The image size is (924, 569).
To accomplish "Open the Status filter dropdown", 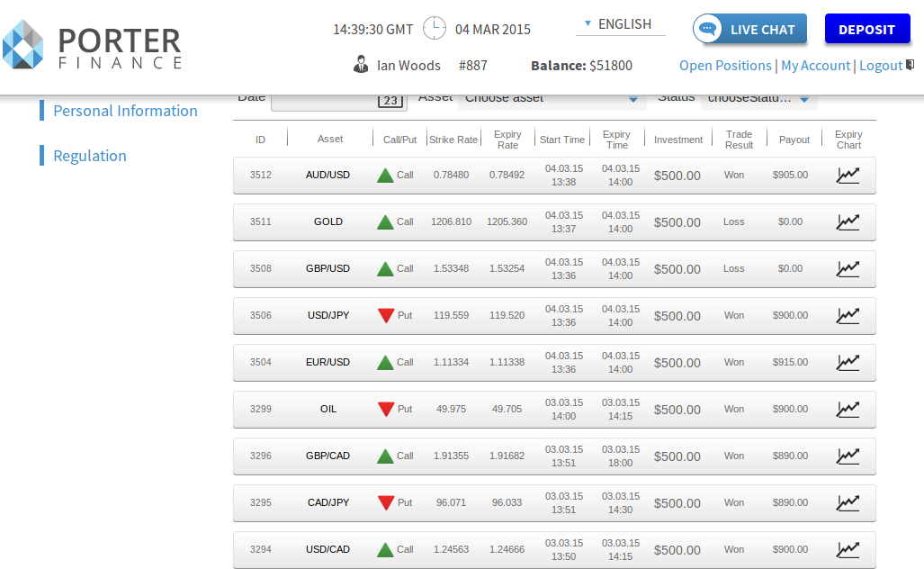I will (758, 98).
